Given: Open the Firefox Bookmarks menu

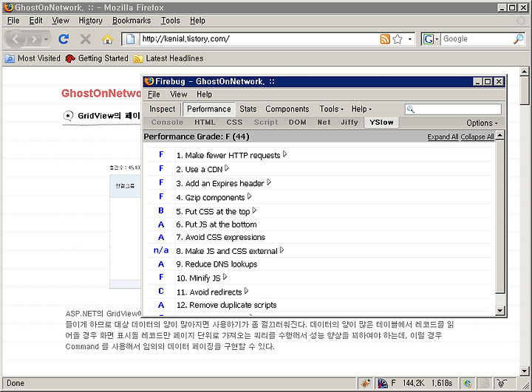Looking at the screenshot, I should [132, 21].
